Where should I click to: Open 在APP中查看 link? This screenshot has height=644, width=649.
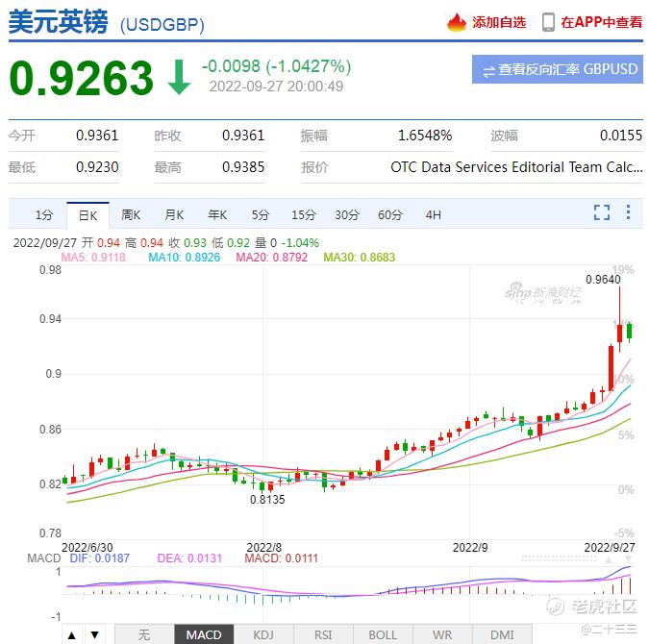(x=601, y=22)
